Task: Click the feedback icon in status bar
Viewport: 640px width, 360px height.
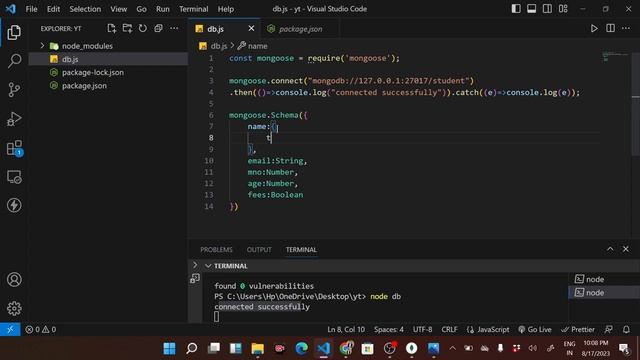Action: (x=609, y=329)
